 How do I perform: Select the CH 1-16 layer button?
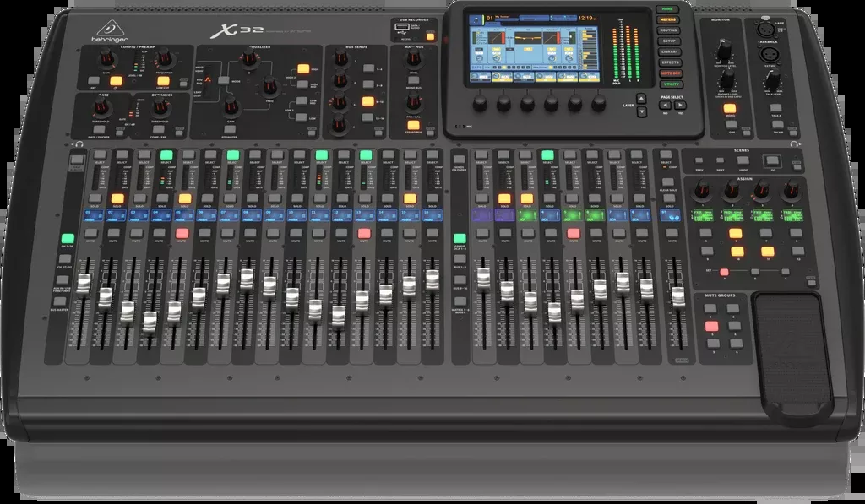click(68, 239)
